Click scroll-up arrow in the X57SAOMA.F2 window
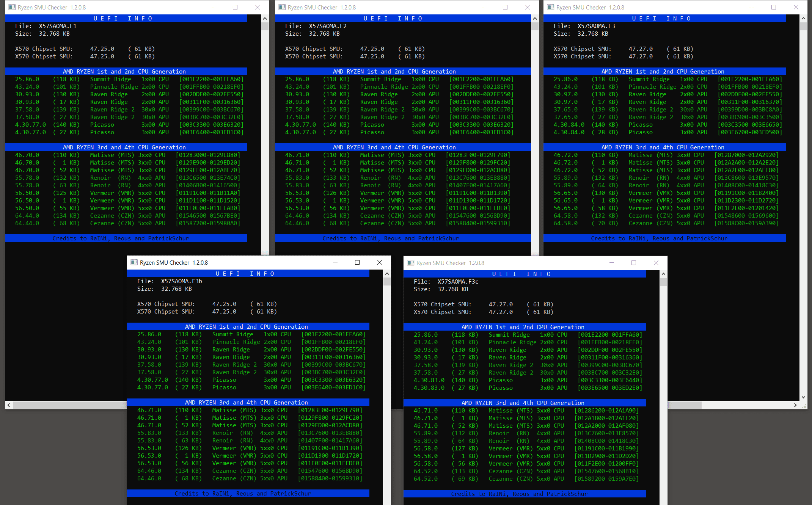Viewport: 812px width, 505px height. point(535,18)
